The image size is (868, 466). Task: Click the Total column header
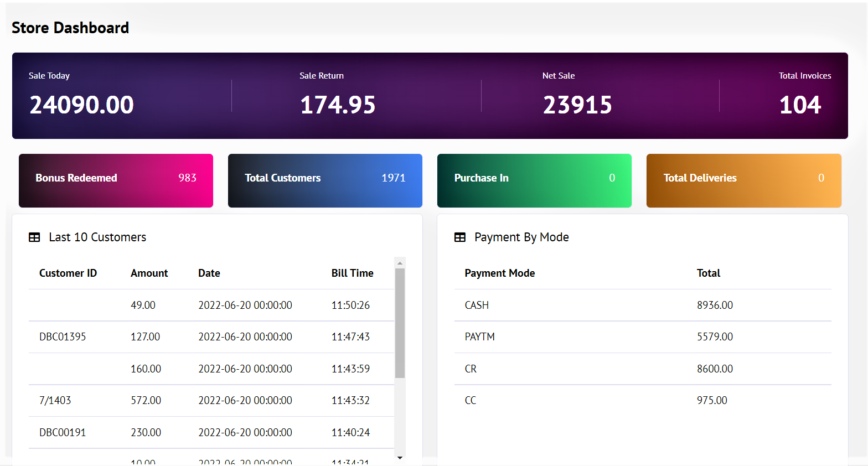tap(709, 273)
